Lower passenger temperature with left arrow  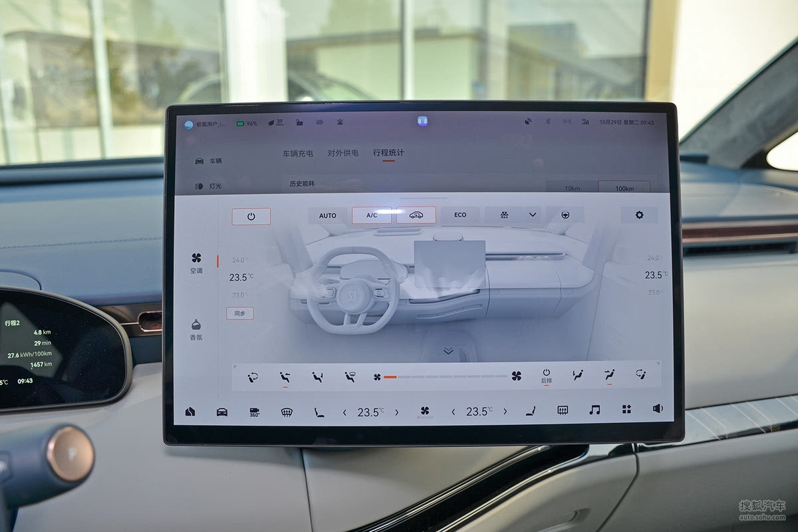[x=453, y=412]
